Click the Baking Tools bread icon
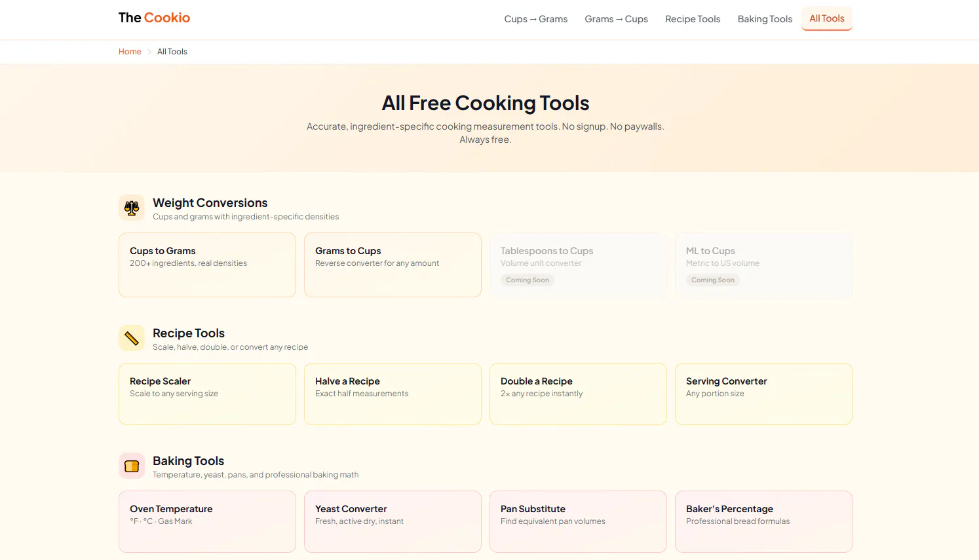The height and width of the screenshot is (560, 979). point(132,466)
